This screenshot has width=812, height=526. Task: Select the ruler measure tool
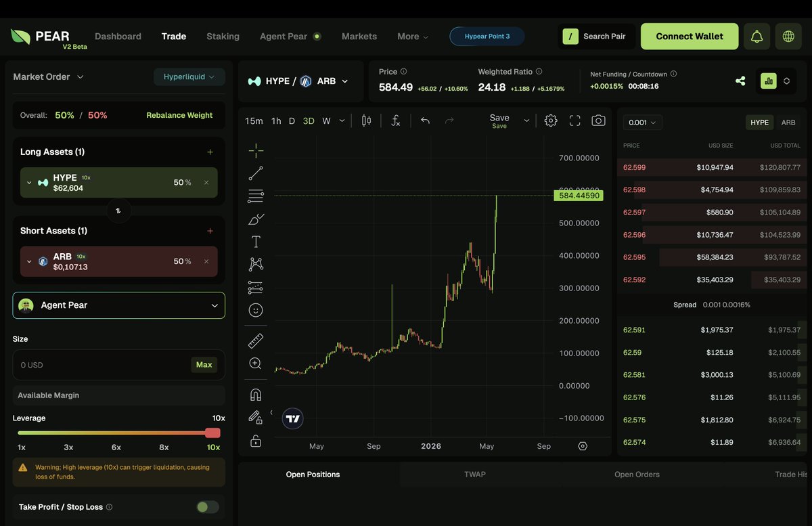pyautogui.click(x=256, y=341)
